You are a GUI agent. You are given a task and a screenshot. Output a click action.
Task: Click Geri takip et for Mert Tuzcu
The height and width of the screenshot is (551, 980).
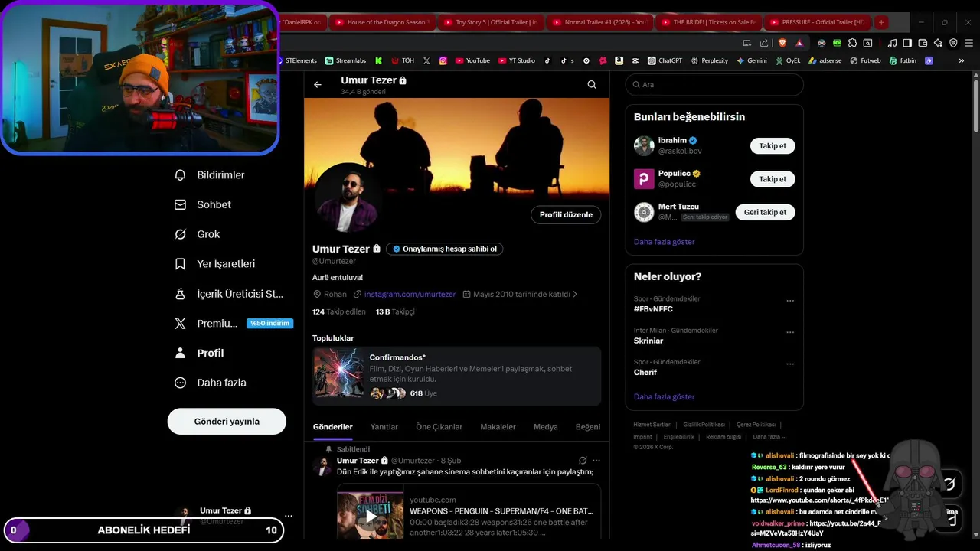(x=765, y=212)
